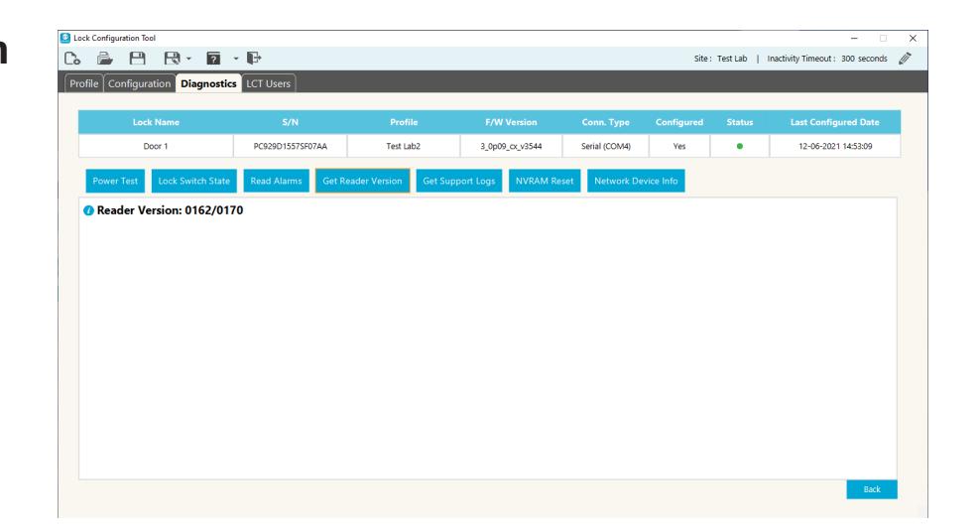Click the Status column header
The width and height of the screenshot is (980, 530).
point(739,122)
